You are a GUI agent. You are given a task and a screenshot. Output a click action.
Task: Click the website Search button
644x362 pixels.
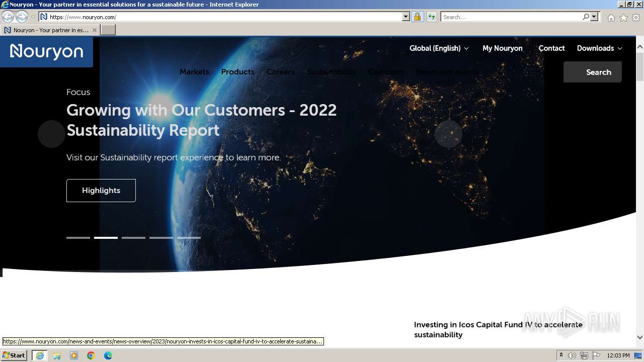pos(593,72)
